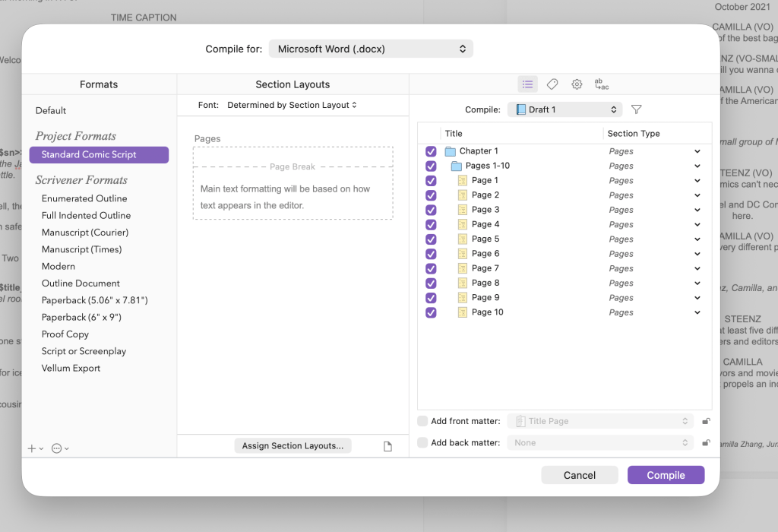
Task: Click the lock icon next to front matter
Action: coord(706,421)
